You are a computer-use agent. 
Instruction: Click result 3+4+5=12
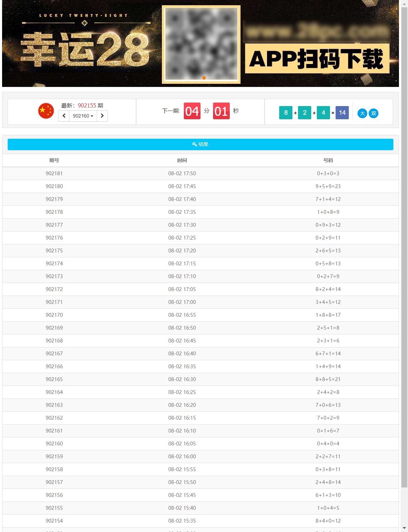(x=328, y=302)
